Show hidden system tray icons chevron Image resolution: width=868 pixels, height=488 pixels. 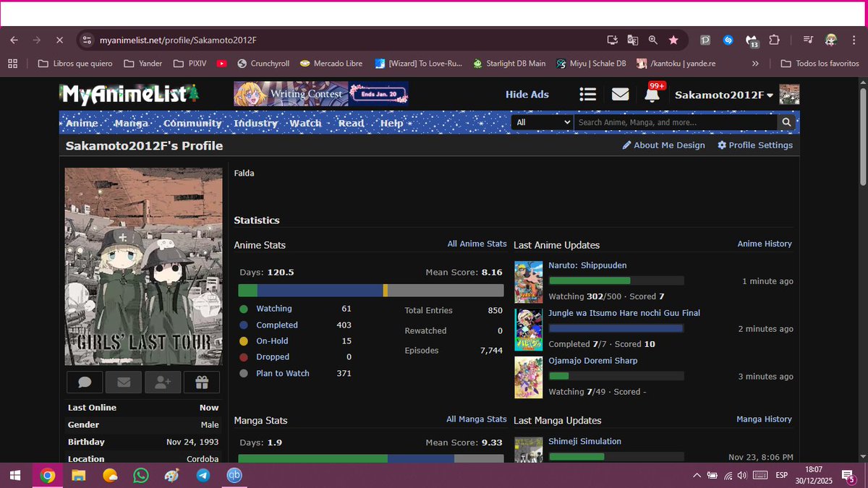click(x=697, y=475)
